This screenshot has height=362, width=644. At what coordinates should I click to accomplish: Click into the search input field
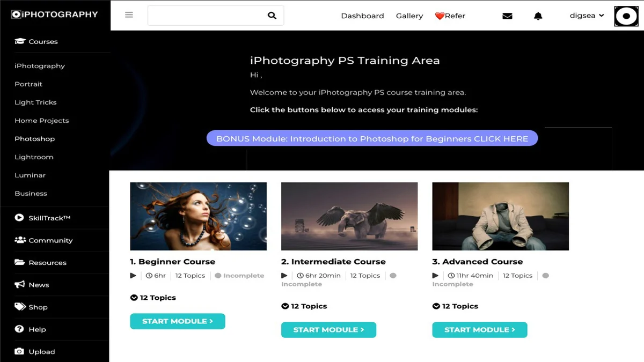[x=207, y=16]
